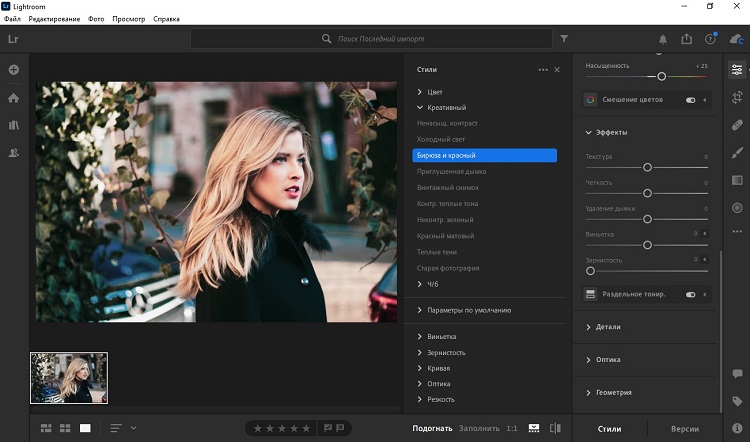Switch to the Стили bottom tab
This screenshot has height=442, width=750.
click(x=609, y=429)
